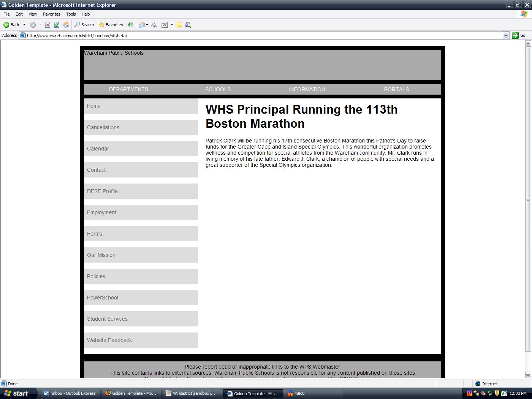Click the Go button beside the address bar
Image resolution: width=532 pixels, height=399 pixels.
[519, 35]
